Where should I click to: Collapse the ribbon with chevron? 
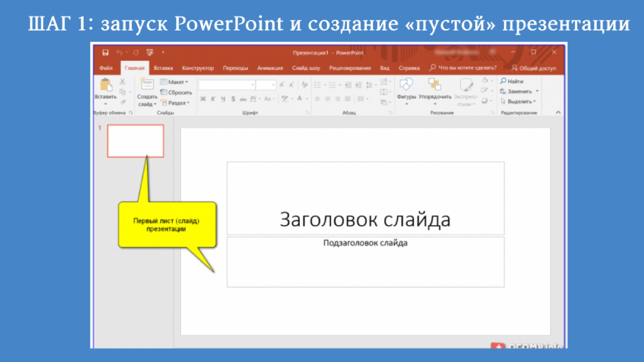tap(558, 112)
